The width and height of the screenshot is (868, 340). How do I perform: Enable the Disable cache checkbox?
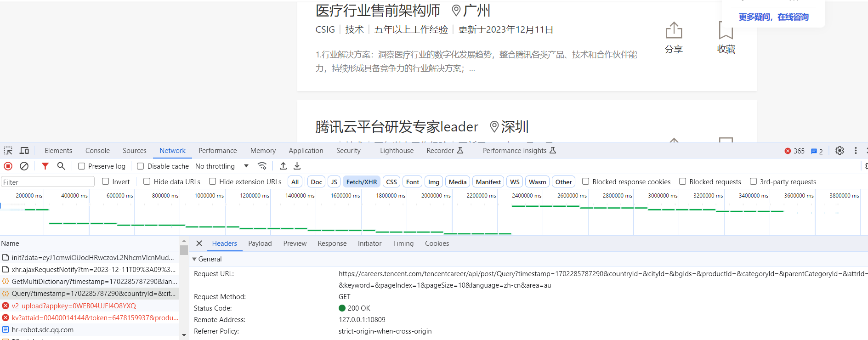coord(141,166)
